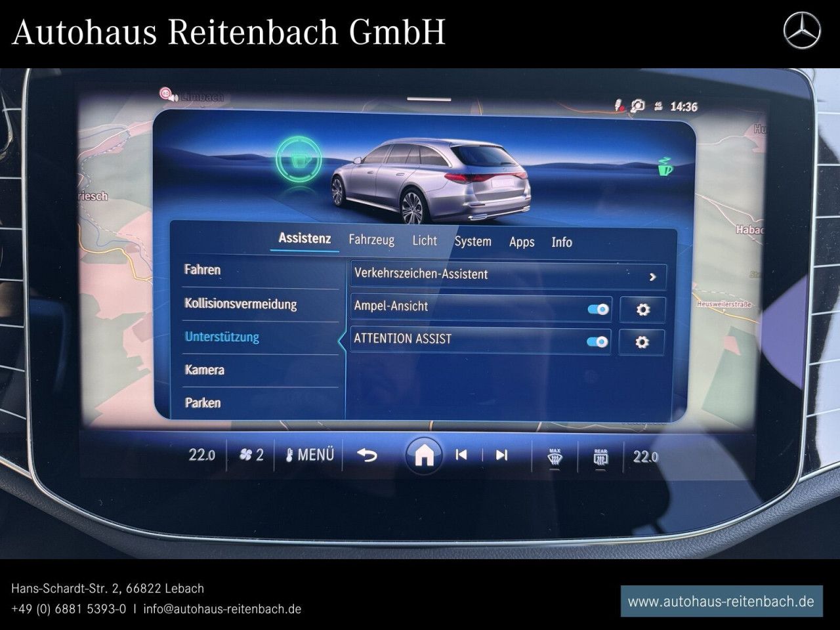Adjust the driver temperature 22.0
Viewport: 840px width, 630px height.
pos(201,455)
